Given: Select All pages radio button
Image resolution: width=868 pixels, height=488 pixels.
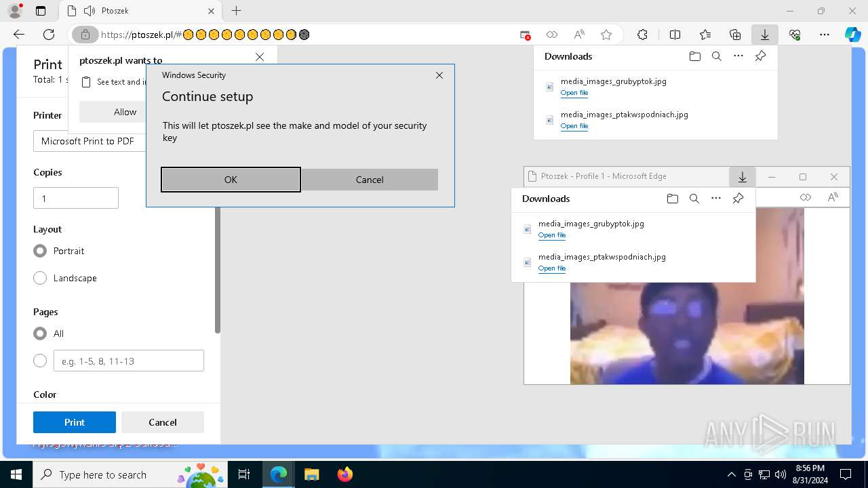Looking at the screenshot, I should point(40,333).
